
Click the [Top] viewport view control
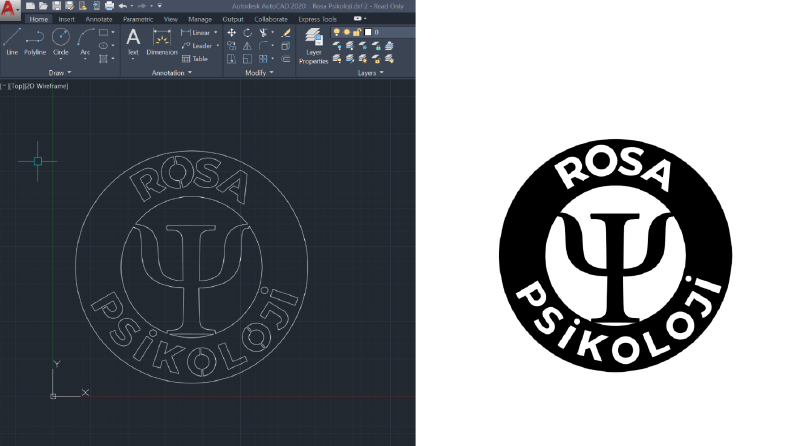[17, 86]
